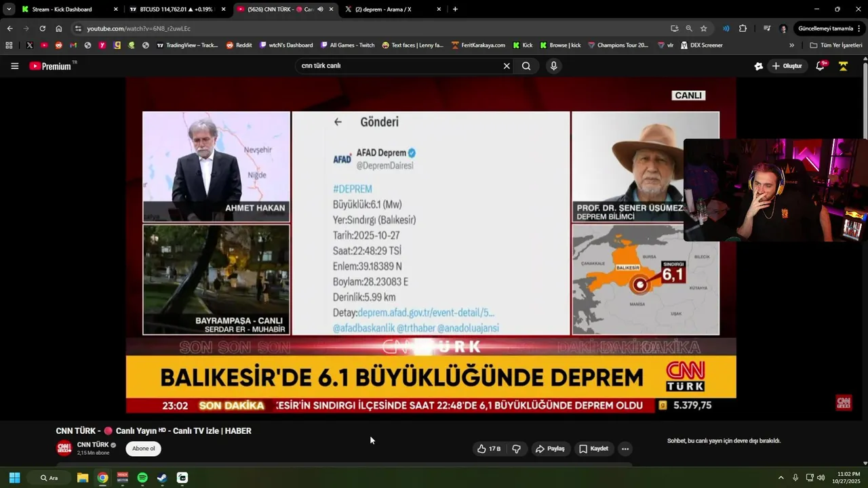Open the vlr bookmark
Image resolution: width=868 pixels, height=488 pixels.
[665, 45]
